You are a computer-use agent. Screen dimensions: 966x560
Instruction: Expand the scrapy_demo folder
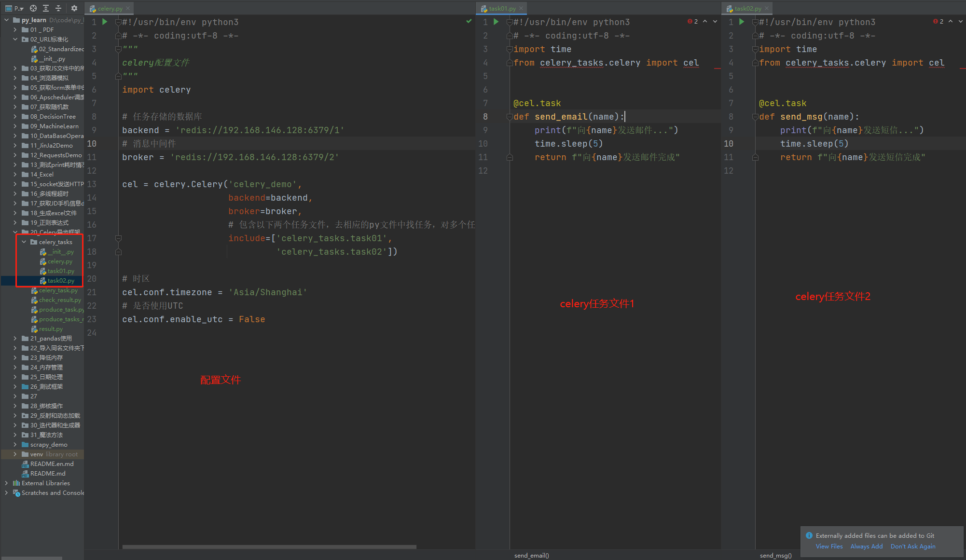15,444
